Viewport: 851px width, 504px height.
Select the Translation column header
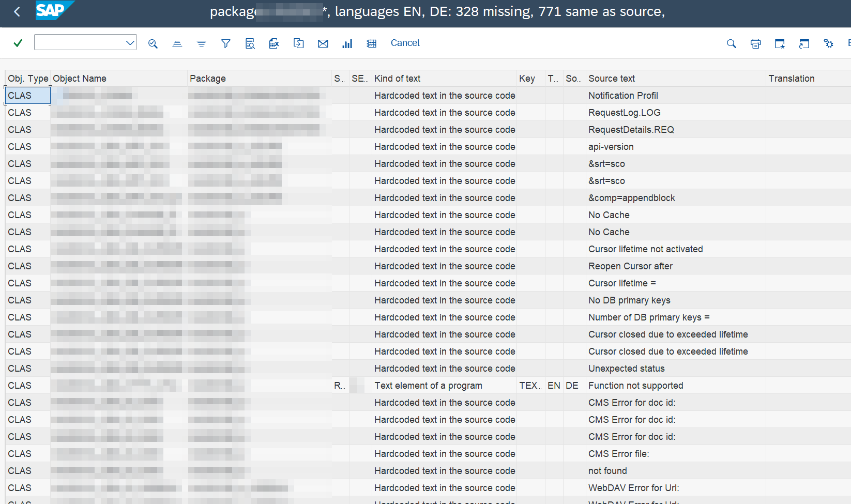(x=808, y=79)
